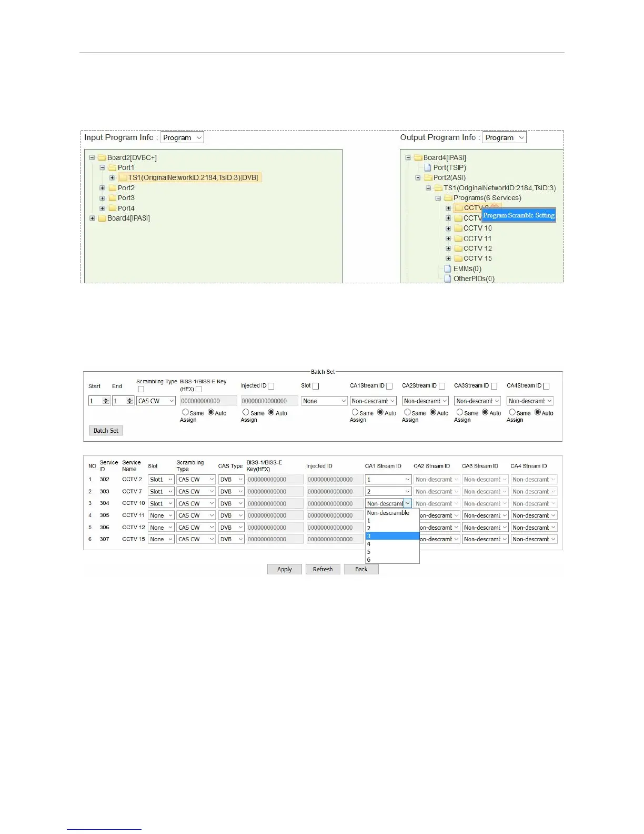Select the Board2[DVBC+] folder icon
This screenshot has width=644, height=834.
tap(102, 157)
